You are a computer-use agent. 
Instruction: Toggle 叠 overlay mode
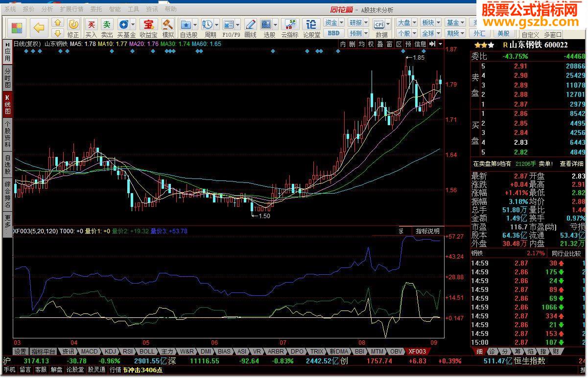pyautogui.click(x=380, y=44)
